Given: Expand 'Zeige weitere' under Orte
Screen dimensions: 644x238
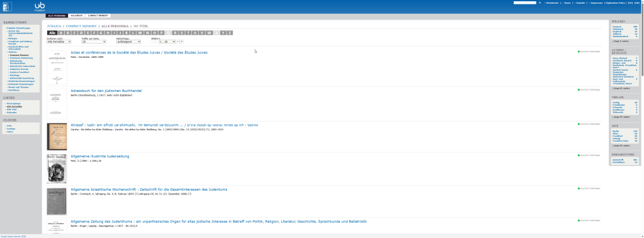Looking at the screenshot, I should point(621,145).
